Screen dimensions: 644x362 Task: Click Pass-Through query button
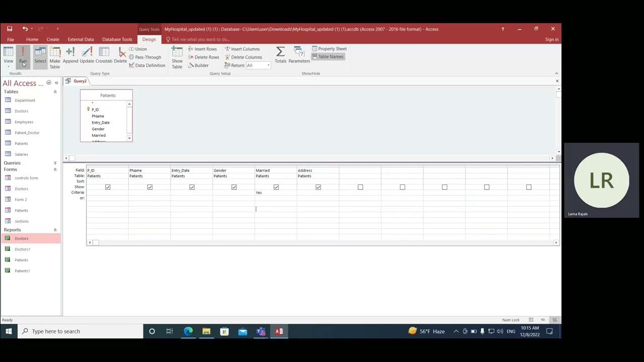145,57
